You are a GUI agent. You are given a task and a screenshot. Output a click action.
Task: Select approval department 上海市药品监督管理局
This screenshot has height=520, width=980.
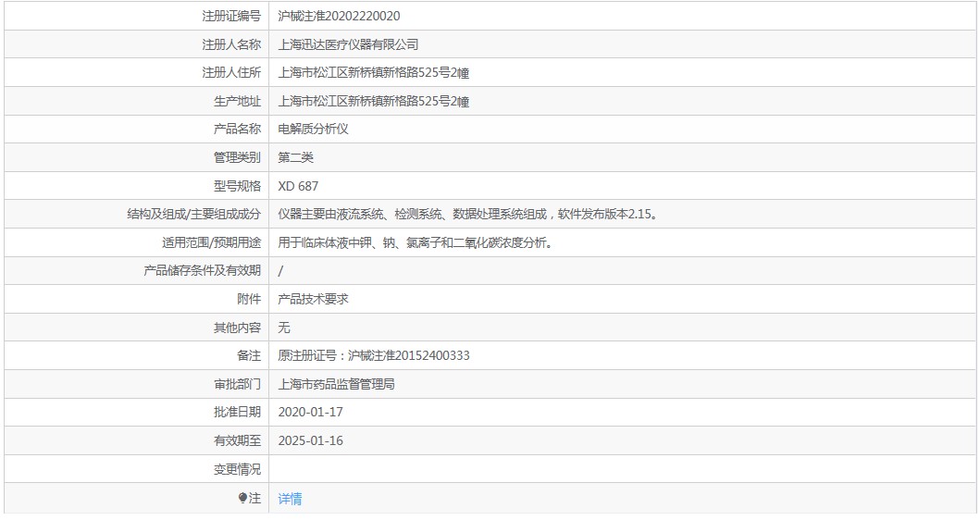pos(336,384)
